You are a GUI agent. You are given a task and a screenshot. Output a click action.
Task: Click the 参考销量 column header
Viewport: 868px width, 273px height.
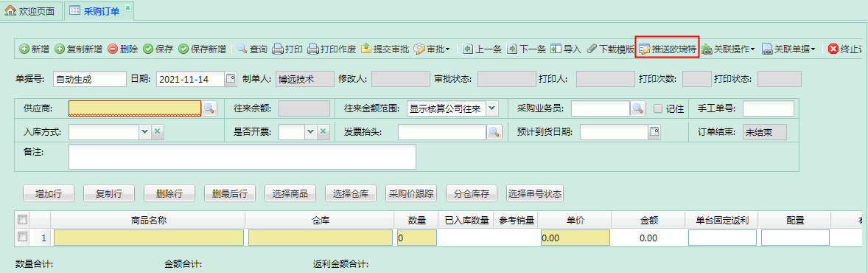(x=516, y=220)
